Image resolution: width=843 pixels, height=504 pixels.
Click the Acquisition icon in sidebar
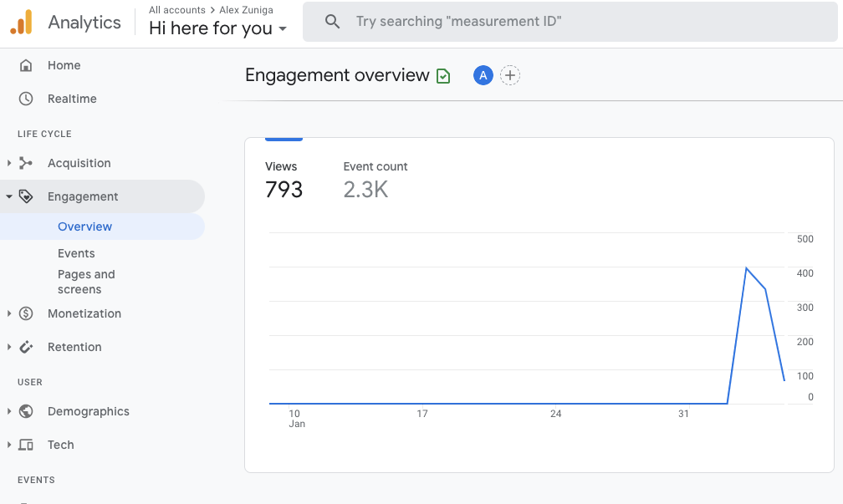pyautogui.click(x=28, y=163)
